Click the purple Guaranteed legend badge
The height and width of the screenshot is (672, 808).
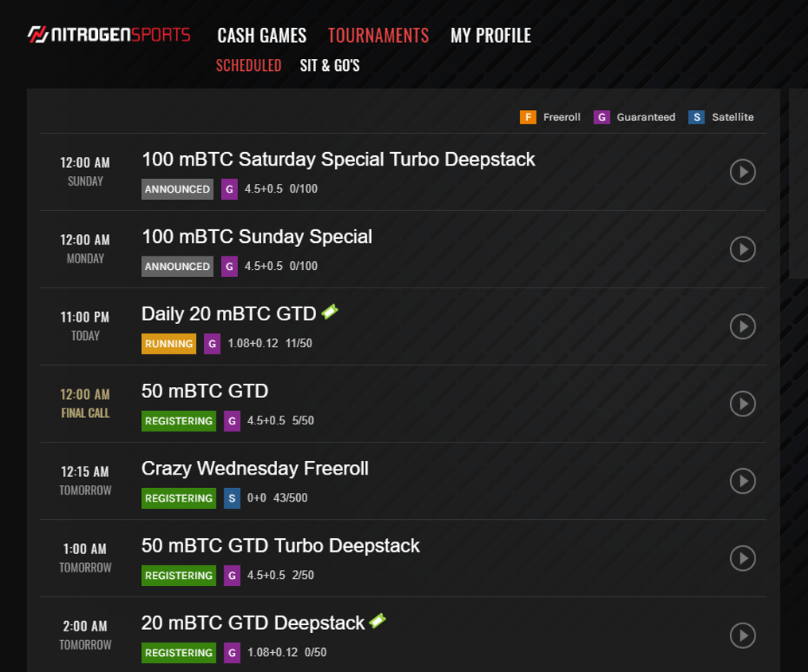(601, 117)
